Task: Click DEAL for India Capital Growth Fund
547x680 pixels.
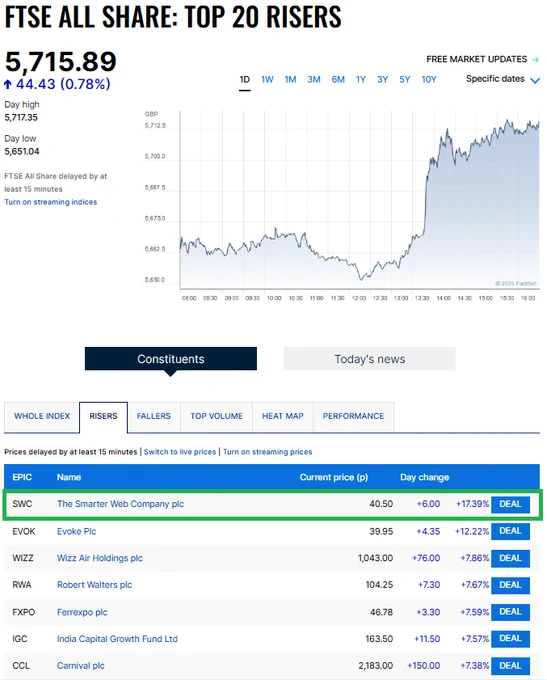Action: [x=510, y=639]
